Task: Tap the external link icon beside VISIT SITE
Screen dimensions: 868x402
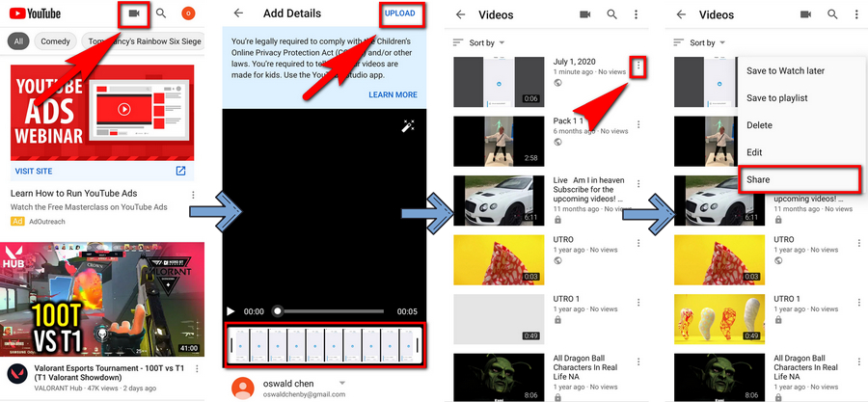Action: tap(180, 171)
